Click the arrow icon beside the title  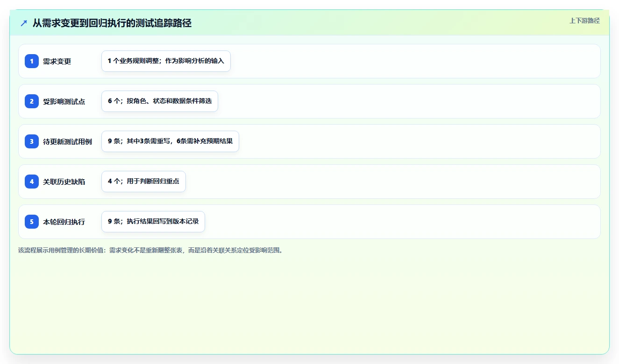point(24,23)
